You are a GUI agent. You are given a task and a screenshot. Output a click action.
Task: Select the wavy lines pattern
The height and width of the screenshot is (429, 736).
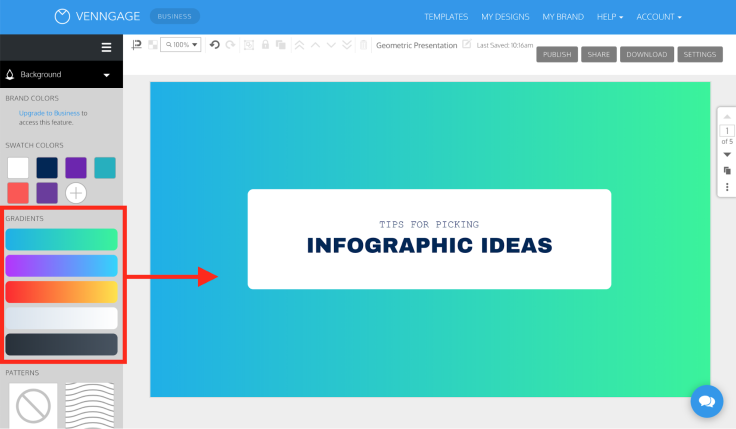point(90,406)
